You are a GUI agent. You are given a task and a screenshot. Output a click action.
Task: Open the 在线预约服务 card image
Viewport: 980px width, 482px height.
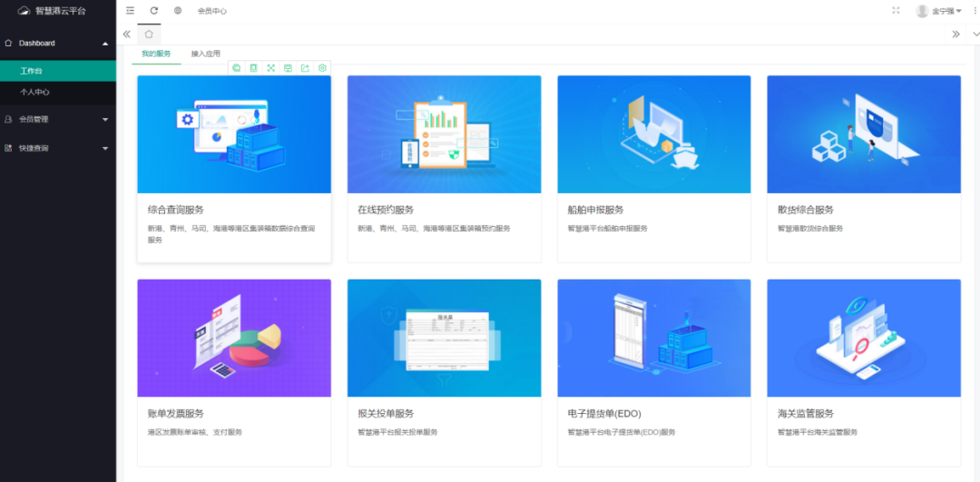445,134
